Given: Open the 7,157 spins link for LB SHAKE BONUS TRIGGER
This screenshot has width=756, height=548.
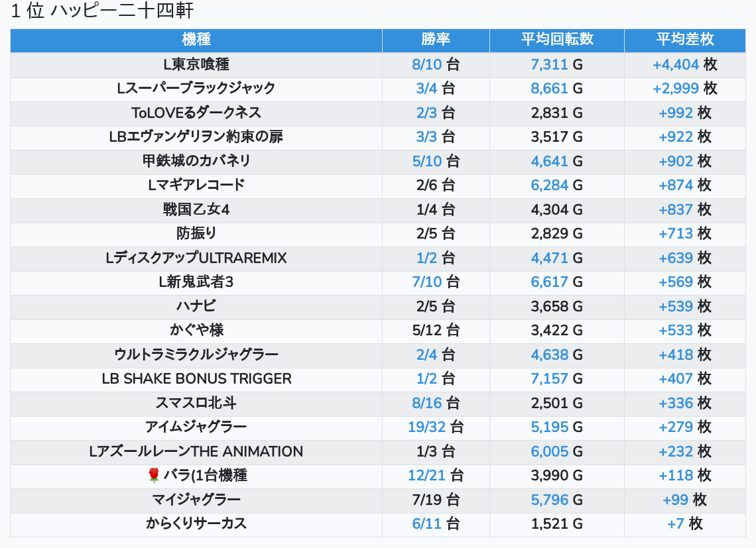Looking at the screenshot, I should (x=549, y=379).
